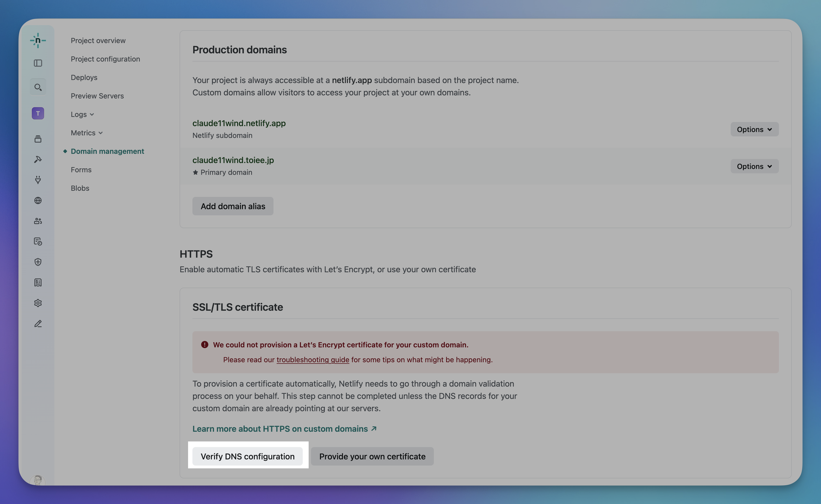Select the purple T team avatar
Image resolution: width=821 pixels, height=504 pixels.
coord(38,113)
